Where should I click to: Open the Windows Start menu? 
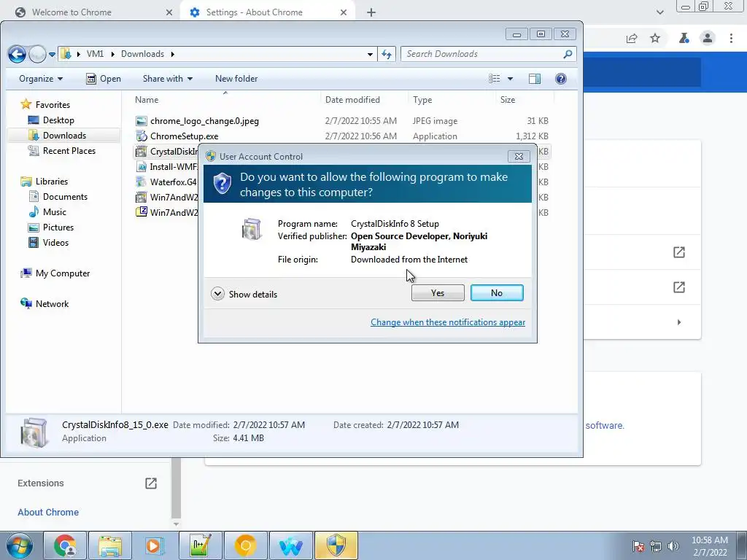pyautogui.click(x=20, y=545)
